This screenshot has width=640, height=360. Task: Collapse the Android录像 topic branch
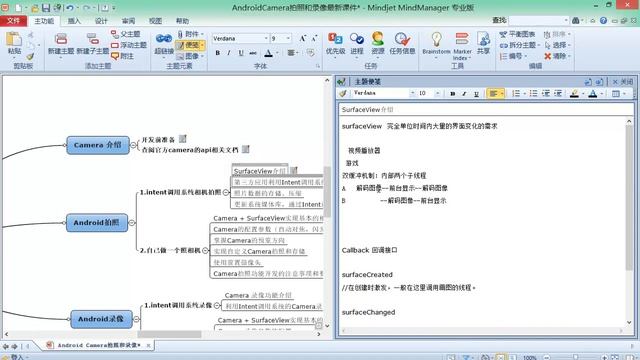[136, 319]
